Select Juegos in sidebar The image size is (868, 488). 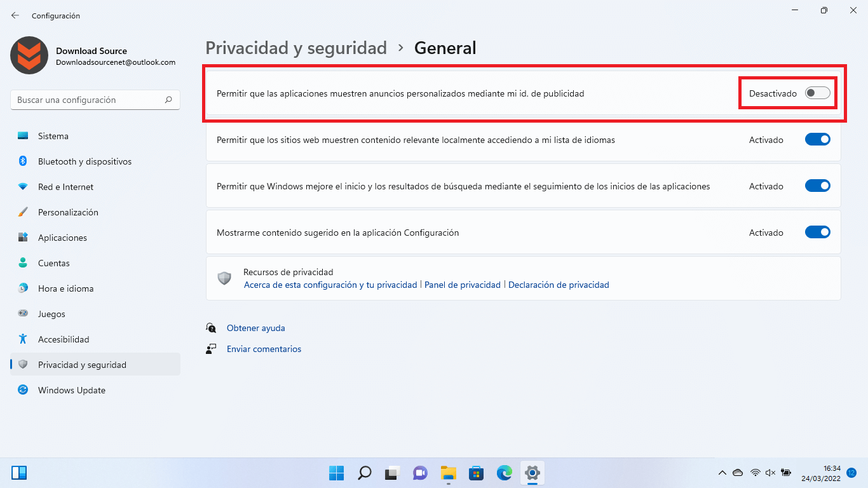[x=95, y=314]
